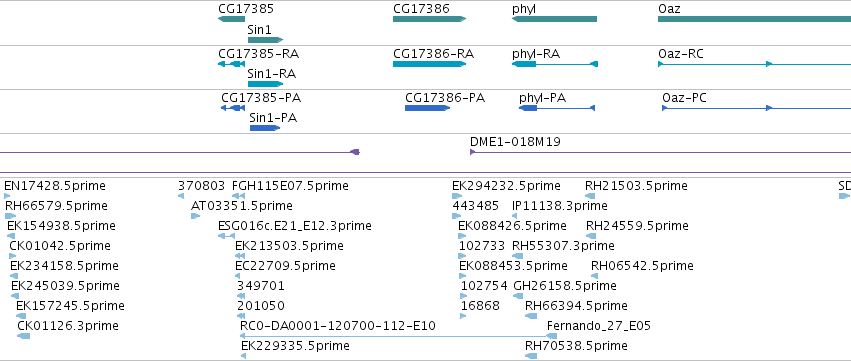Select EST IP11138.3prime label
The width and height of the screenshot is (851, 361).
point(560,206)
